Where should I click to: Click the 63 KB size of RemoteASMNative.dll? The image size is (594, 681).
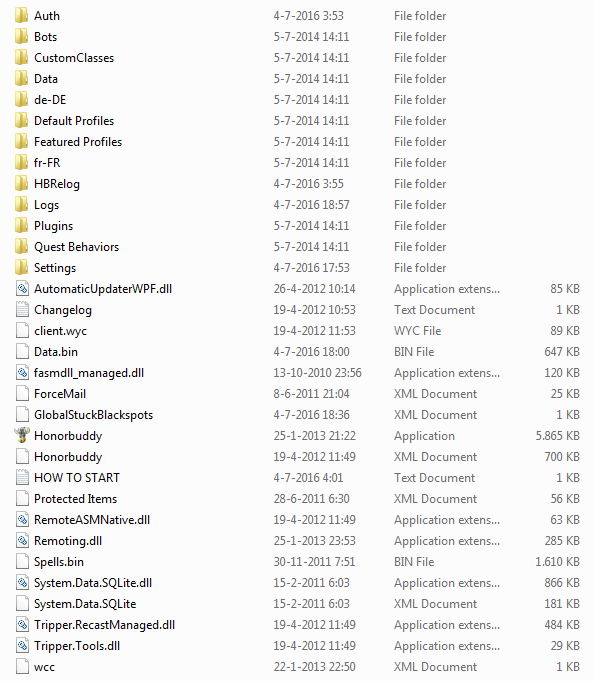[565, 519]
